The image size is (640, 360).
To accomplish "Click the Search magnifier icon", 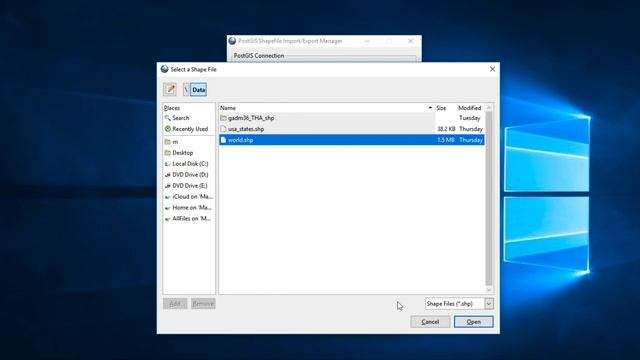I will click(167, 118).
